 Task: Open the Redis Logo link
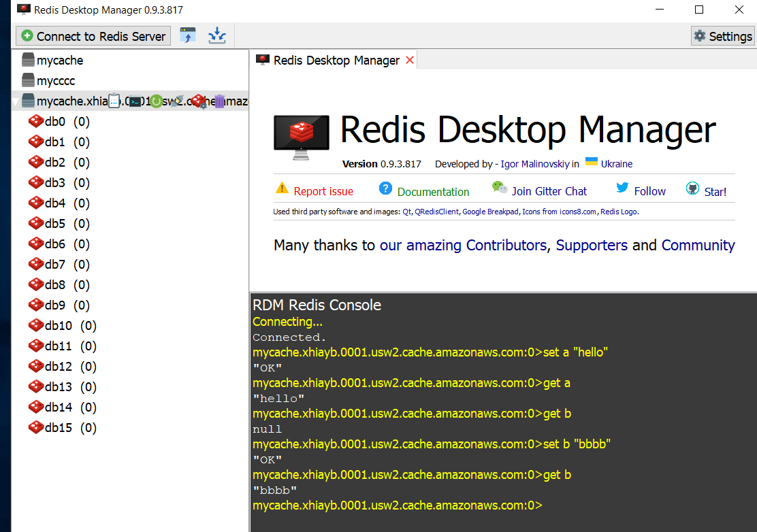[619, 212]
